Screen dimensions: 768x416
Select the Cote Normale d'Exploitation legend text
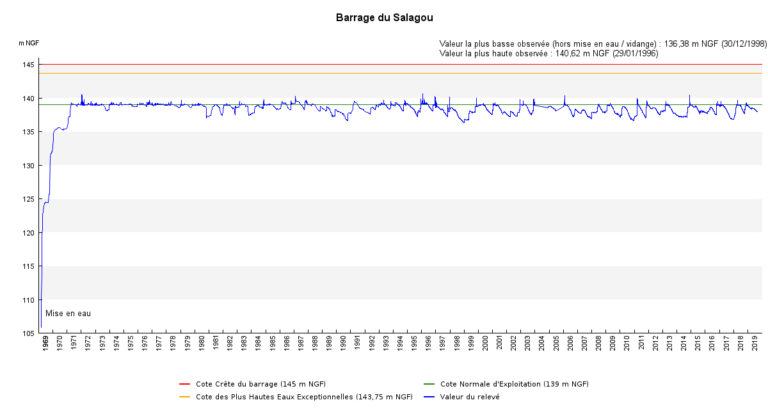pos(514,384)
